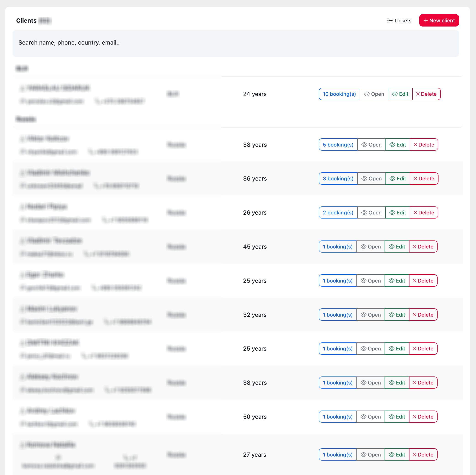The width and height of the screenshot is (476, 475).
Task: Edit the client aged 50 years
Action: (x=397, y=417)
